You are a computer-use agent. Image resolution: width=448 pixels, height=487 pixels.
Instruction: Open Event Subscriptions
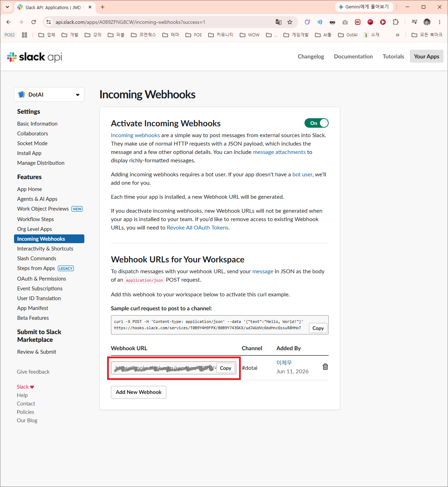pos(40,289)
